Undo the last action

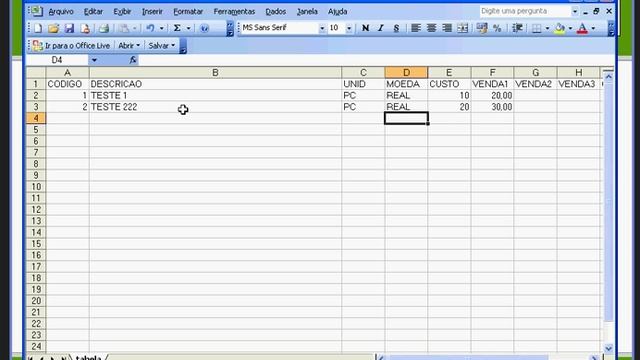tap(150, 28)
